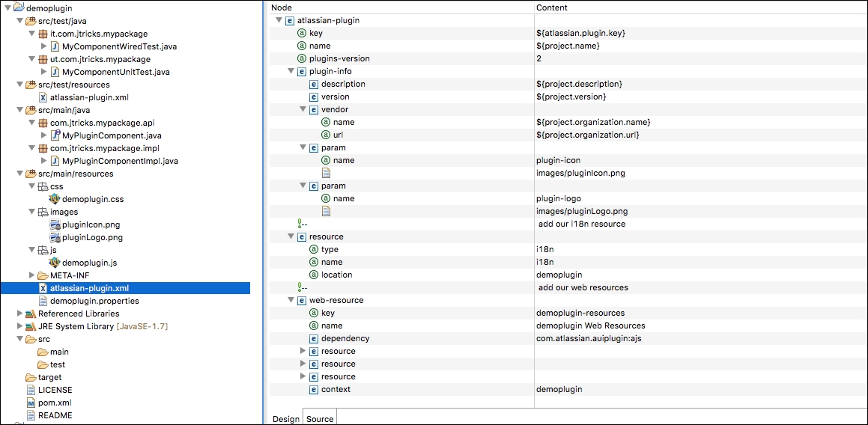Click the JRE System Library icon
This screenshot has width=868, height=425.
31,326
